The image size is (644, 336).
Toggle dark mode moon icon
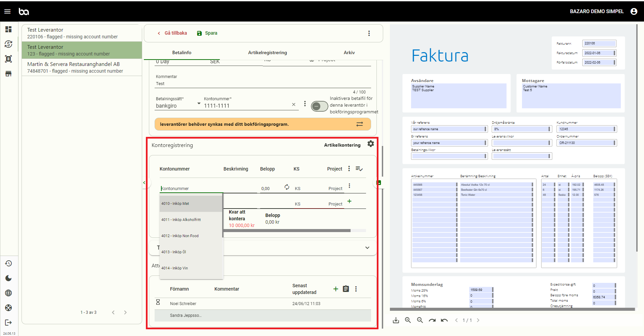pyautogui.click(x=8, y=278)
